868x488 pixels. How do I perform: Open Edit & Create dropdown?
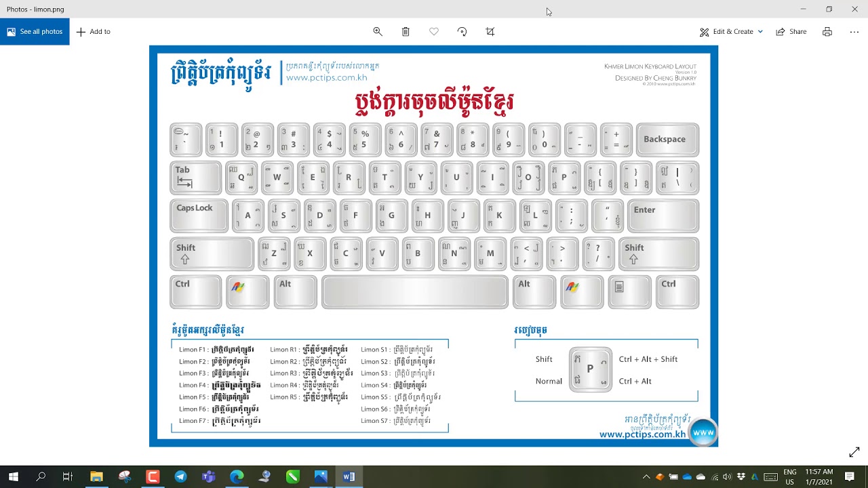coord(732,32)
